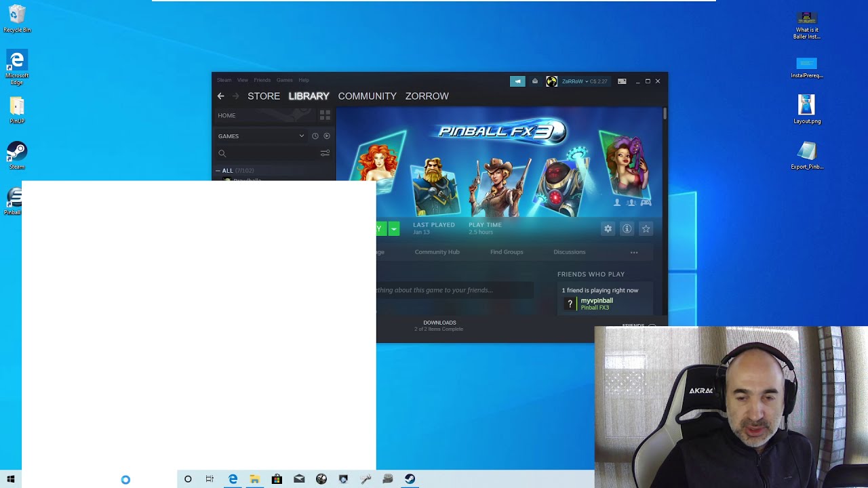This screenshot has height=488, width=868.
Task: Click the LAST PLAYED Jan 13 text
Action: point(433,228)
